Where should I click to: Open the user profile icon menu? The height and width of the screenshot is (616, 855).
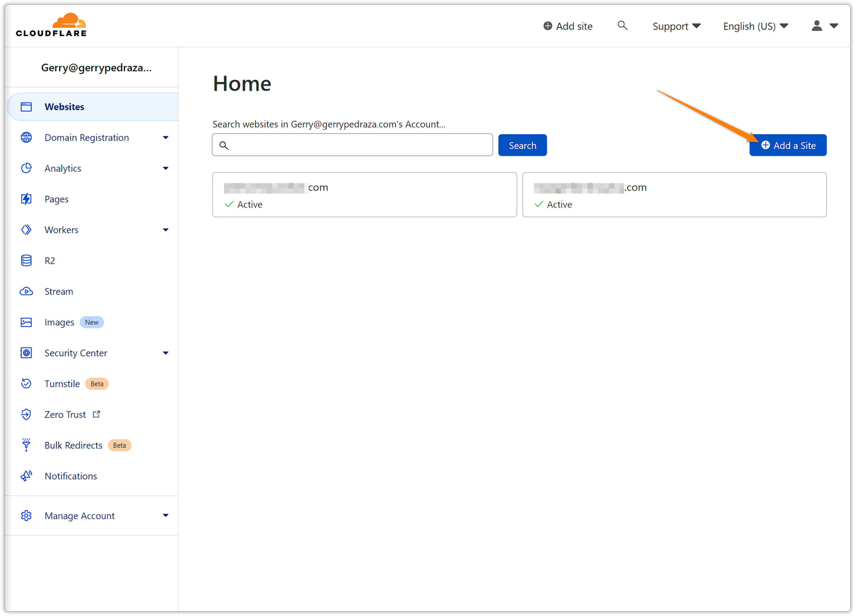[x=817, y=26]
